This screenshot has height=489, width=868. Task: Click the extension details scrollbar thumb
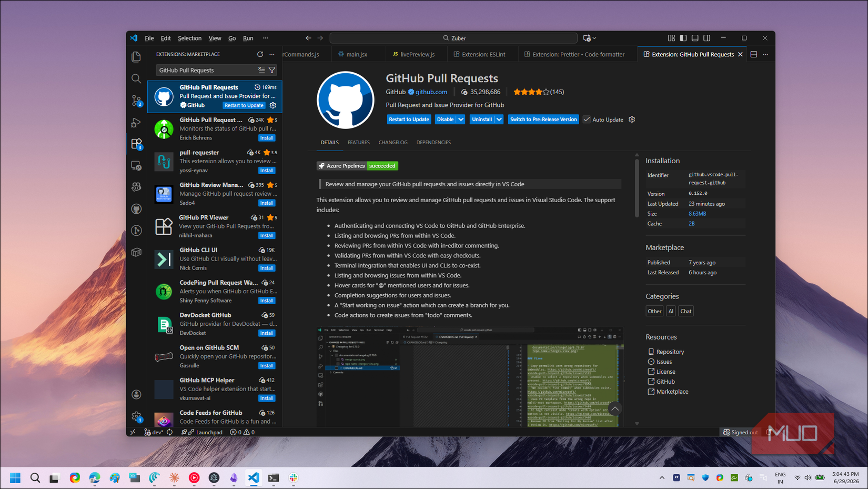[637, 187]
